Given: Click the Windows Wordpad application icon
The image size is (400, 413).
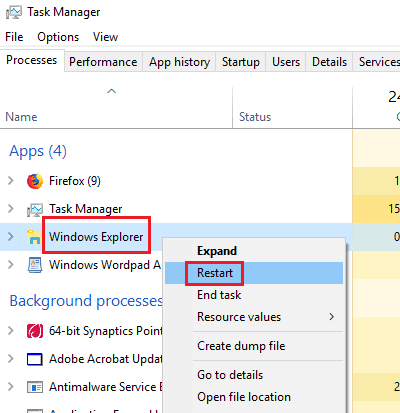Looking at the screenshot, I should point(35,265).
